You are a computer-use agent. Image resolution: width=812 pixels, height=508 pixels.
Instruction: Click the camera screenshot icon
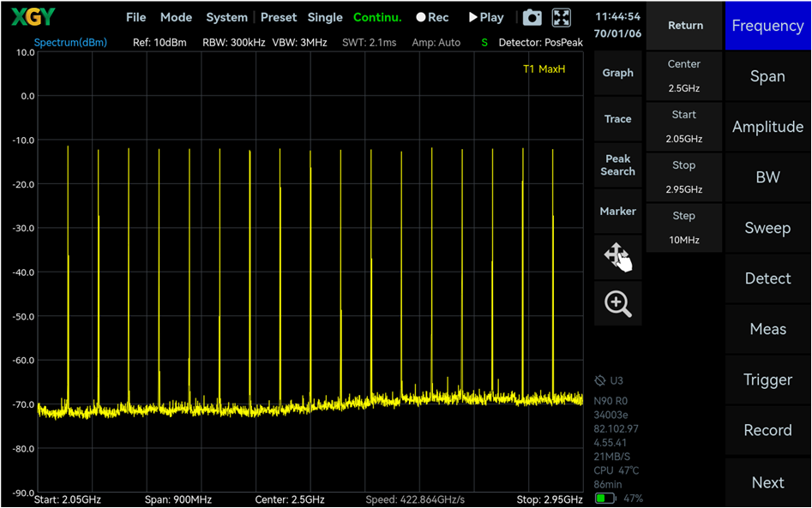532,18
